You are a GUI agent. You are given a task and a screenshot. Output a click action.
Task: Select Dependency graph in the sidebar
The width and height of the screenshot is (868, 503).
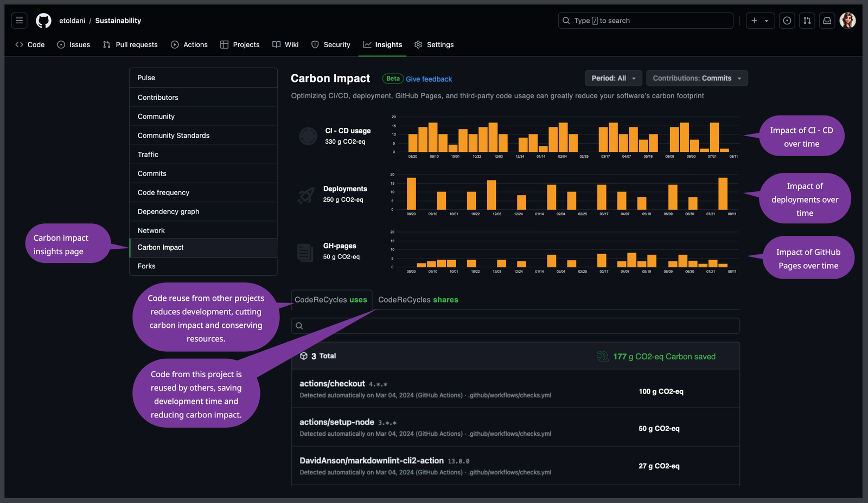click(x=168, y=211)
